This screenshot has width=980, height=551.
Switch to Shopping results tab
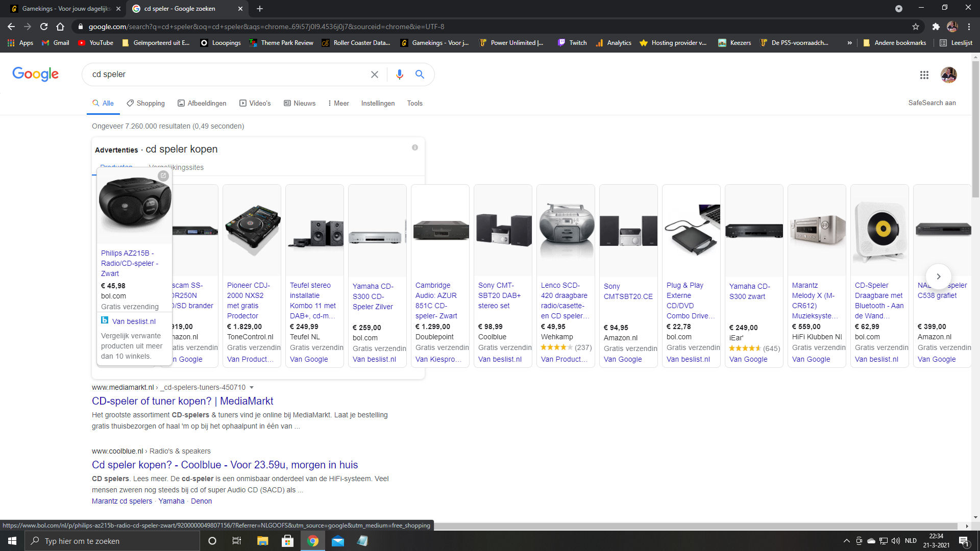tap(145, 103)
